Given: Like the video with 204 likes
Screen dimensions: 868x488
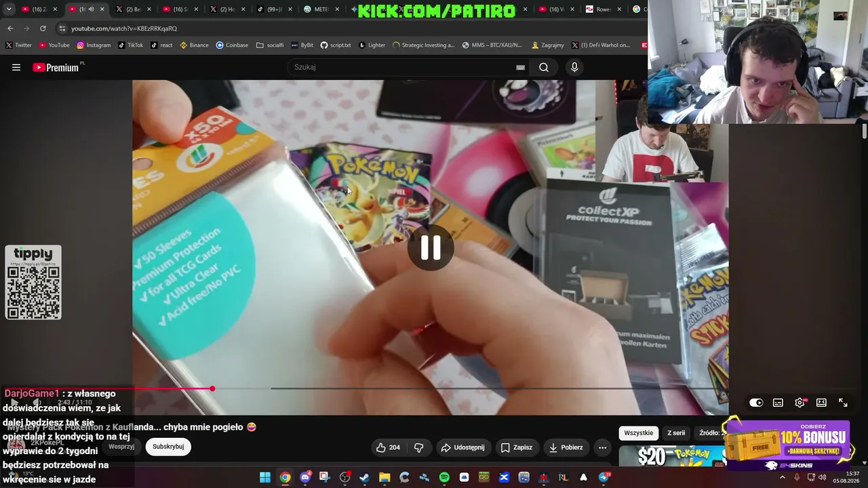Looking at the screenshot, I should 388,447.
